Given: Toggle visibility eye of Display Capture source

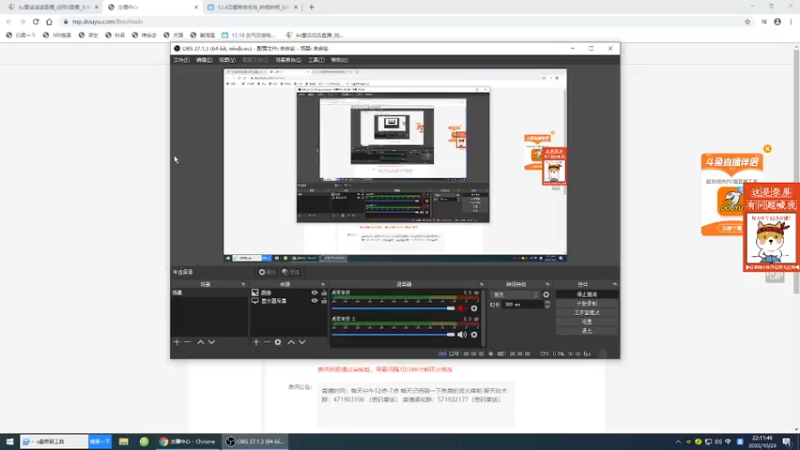Looking at the screenshot, I should coord(314,301).
